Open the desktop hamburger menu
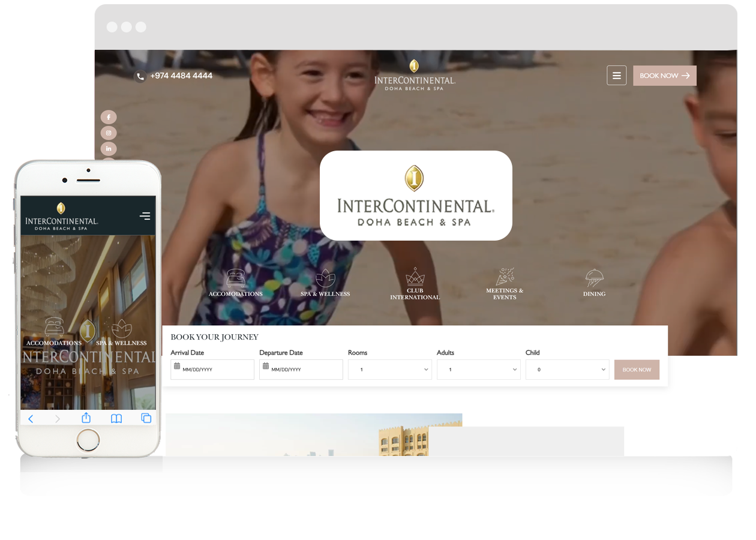The width and height of the screenshot is (756, 540). (616, 76)
